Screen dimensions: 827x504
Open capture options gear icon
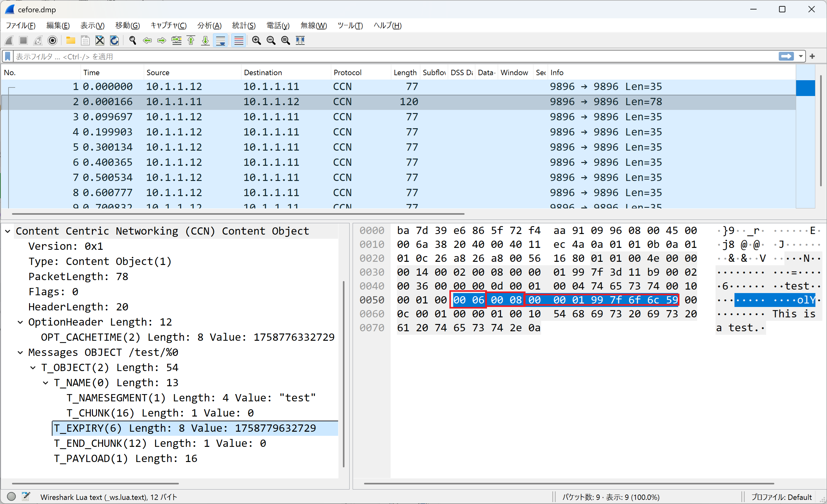click(52, 40)
